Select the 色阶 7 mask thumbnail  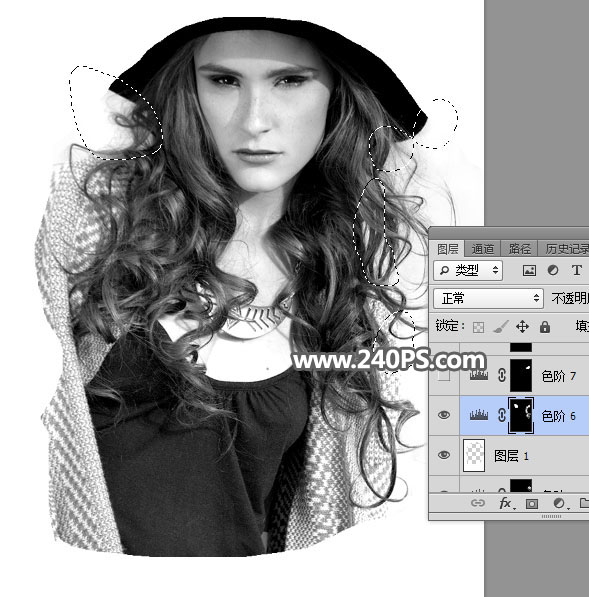point(521,376)
